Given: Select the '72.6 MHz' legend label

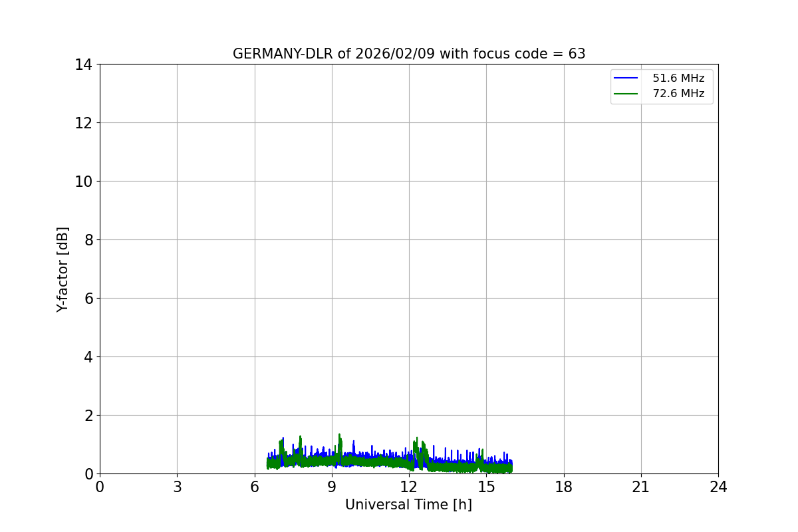Looking at the screenshot, I should [x=678, y=94].
